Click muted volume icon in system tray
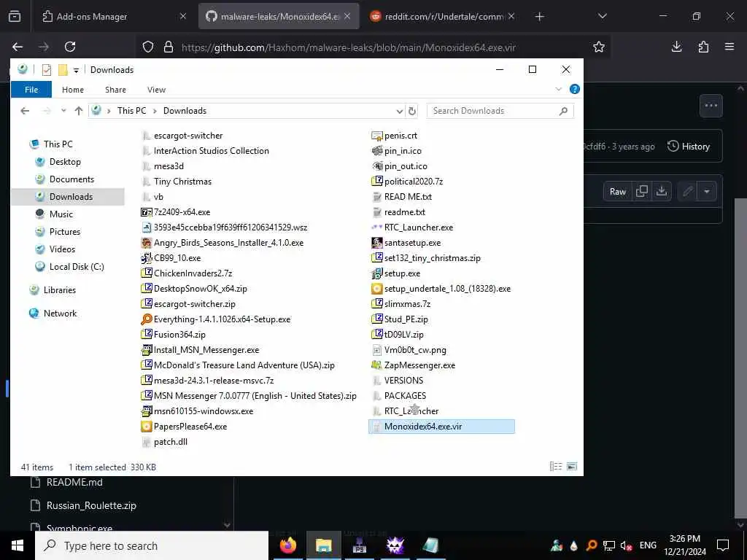The image size is (747, 560). 626,545
